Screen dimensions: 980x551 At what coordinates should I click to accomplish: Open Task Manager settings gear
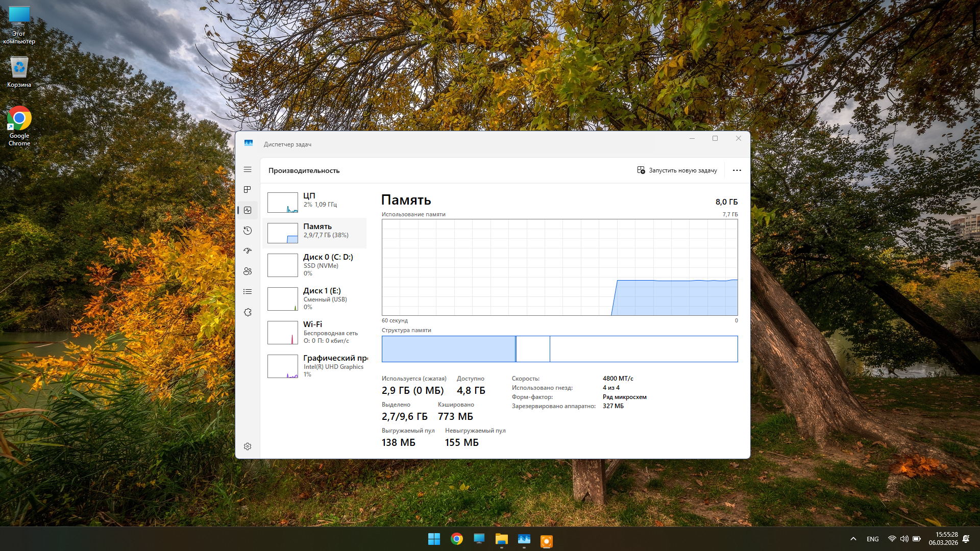pos(248,446)
